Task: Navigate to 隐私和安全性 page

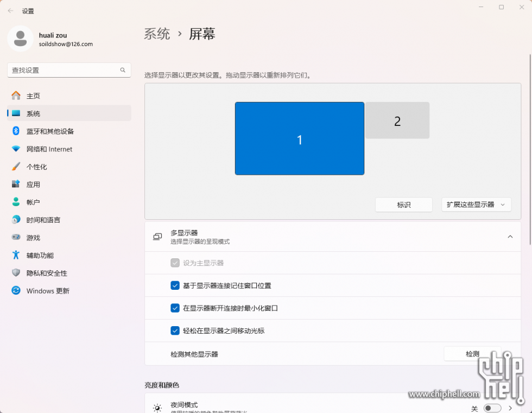Action: (x=69, y=272)
